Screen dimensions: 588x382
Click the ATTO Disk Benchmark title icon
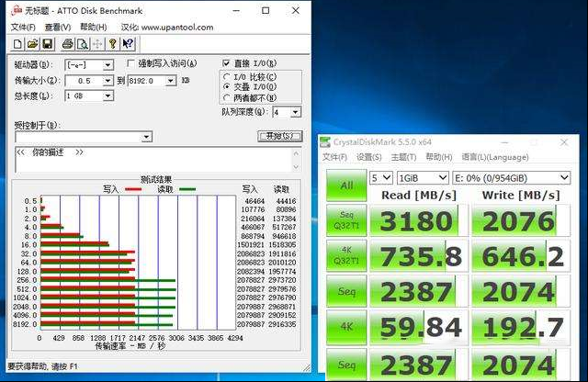[x=17, y=10]
